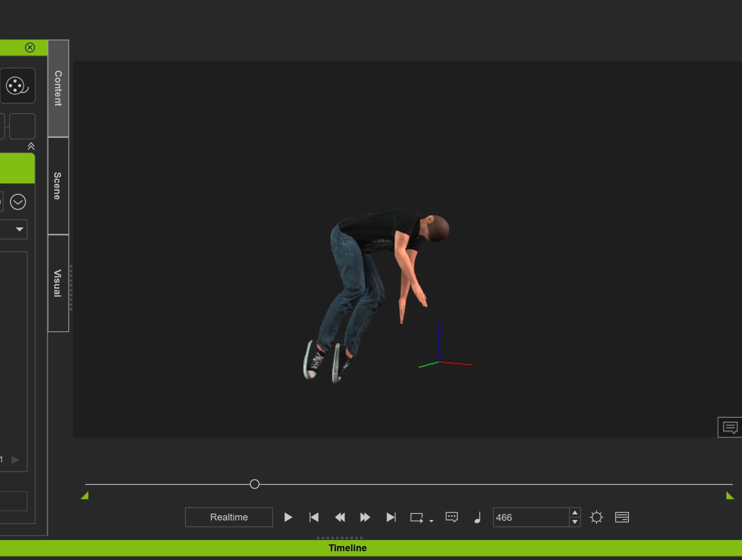This screenshot has width=742, height=560.
Task: Switch to the Scene tab
Action: click(58, 186)
